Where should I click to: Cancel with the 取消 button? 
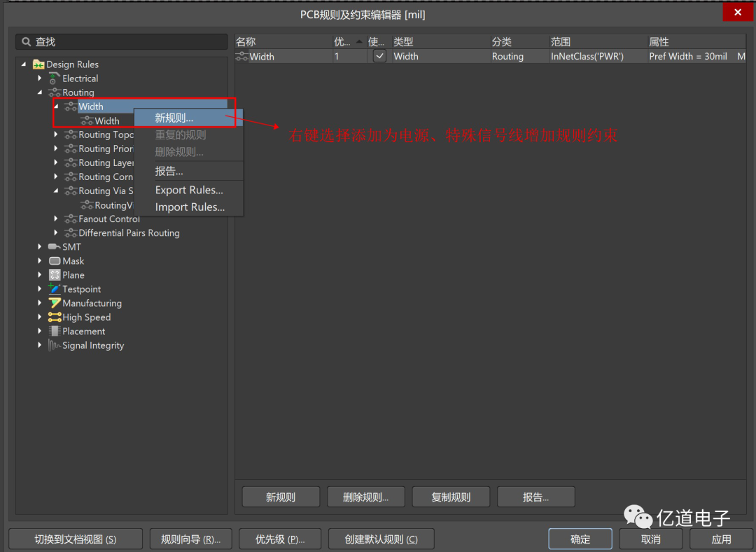click(651, 539)
